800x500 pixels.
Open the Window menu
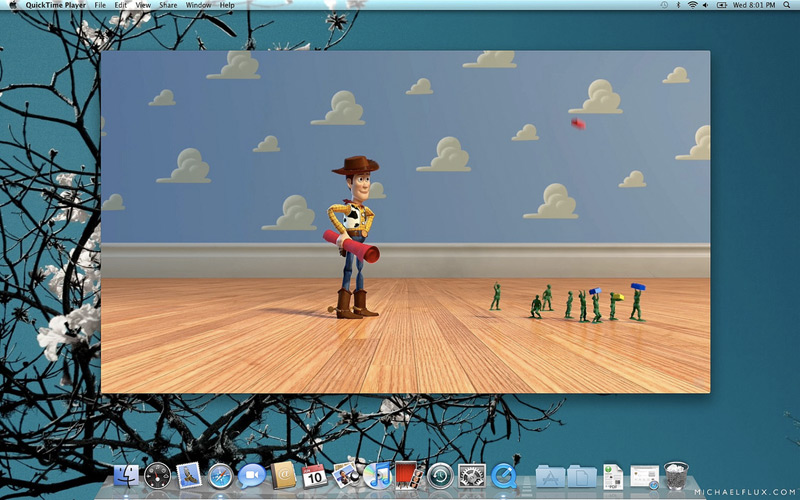click(198, 5)
